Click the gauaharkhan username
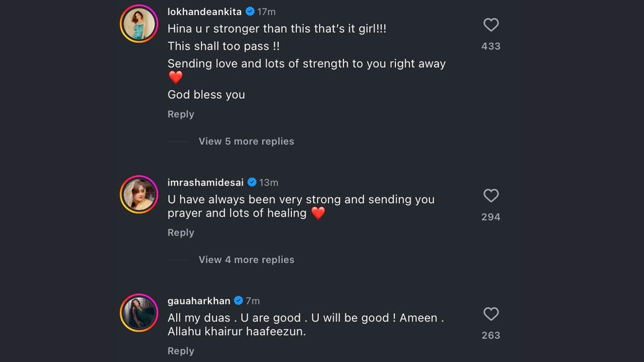This screenshot has width=644, height=362. [199, 301]
